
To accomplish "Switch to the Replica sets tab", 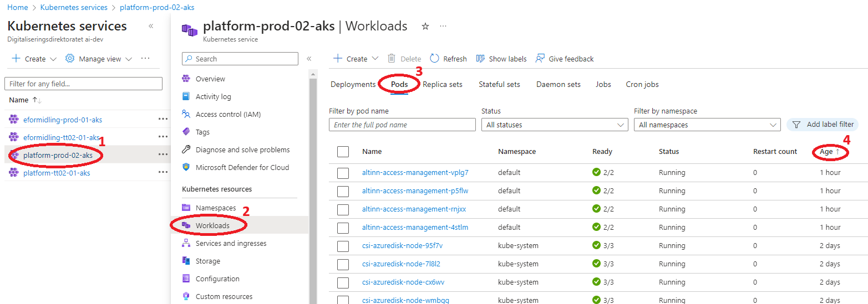I will click(x=443, y=84).
